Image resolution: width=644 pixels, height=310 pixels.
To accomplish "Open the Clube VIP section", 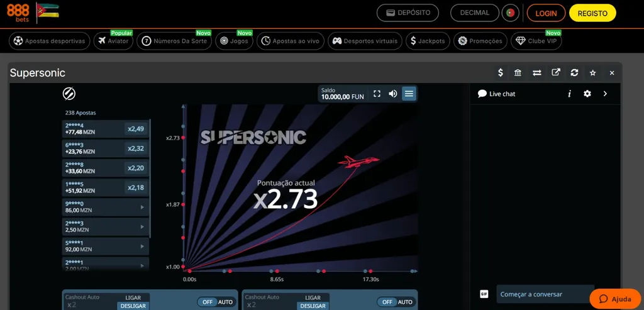I will click(x=536, y=41).
